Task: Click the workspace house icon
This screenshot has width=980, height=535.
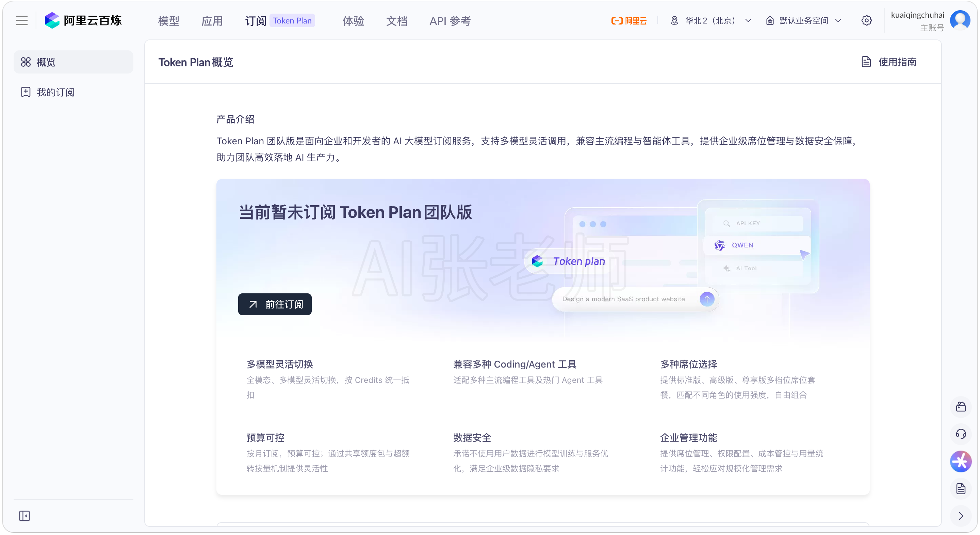Action: click(770, 20)
